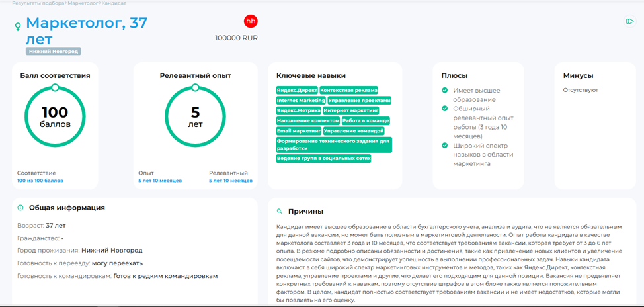
Task: Click the info icon next to Общая информация
Action: point(20,208)
